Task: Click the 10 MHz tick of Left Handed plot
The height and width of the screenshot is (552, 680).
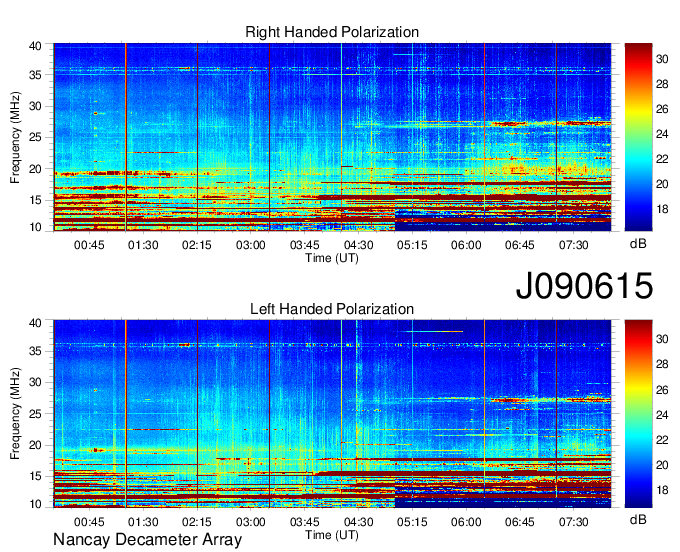Action: pos(35,504)
